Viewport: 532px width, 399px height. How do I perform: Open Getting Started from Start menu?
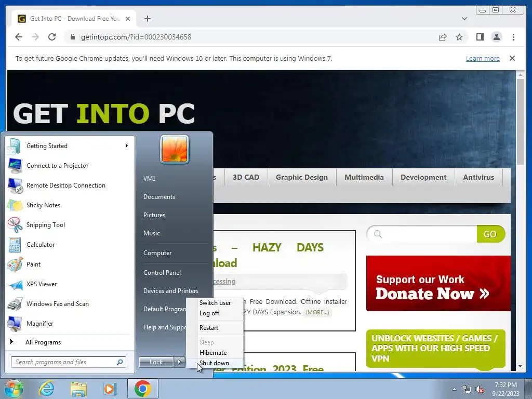pos(70,146)
